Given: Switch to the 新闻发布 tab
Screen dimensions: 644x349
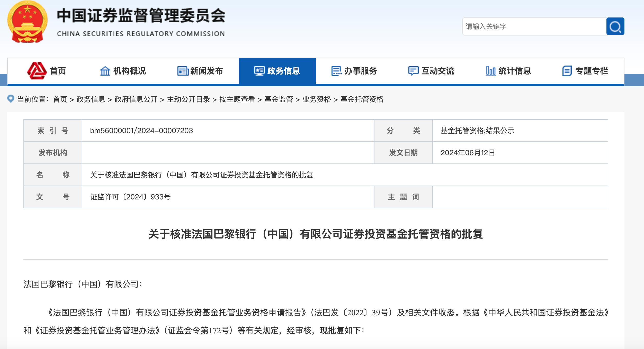Looking at the screenshot, I should pyautogui.click(x=207, y=71).
